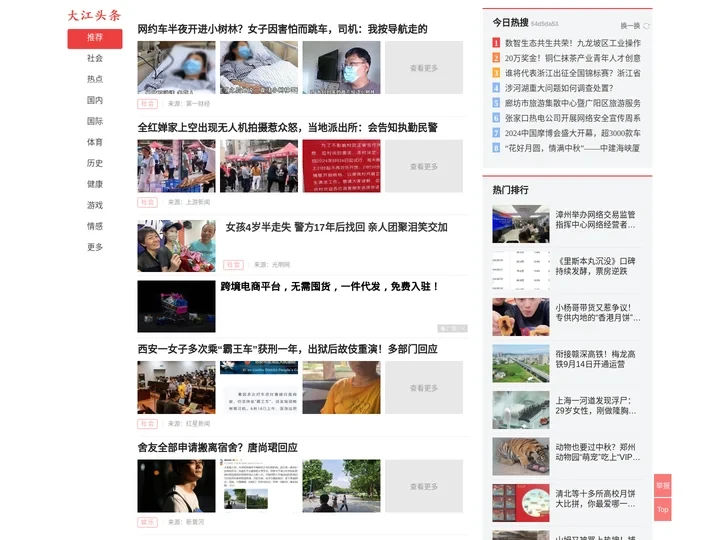Viewport: 720px width, 540px height.
Task: Click 查看更多 in the 霸王车 article row
Action: (x=424, y=387)
